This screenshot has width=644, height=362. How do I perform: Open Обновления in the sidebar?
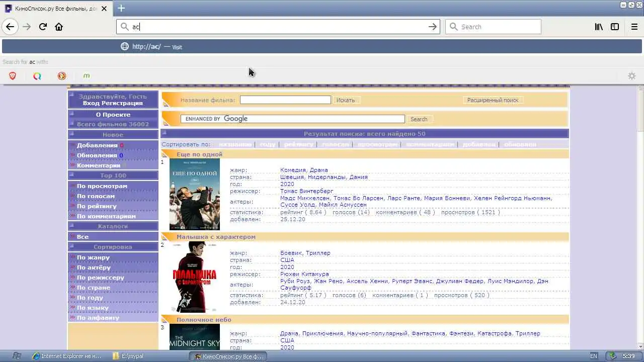pyautogui.click(x=97, y=155)
